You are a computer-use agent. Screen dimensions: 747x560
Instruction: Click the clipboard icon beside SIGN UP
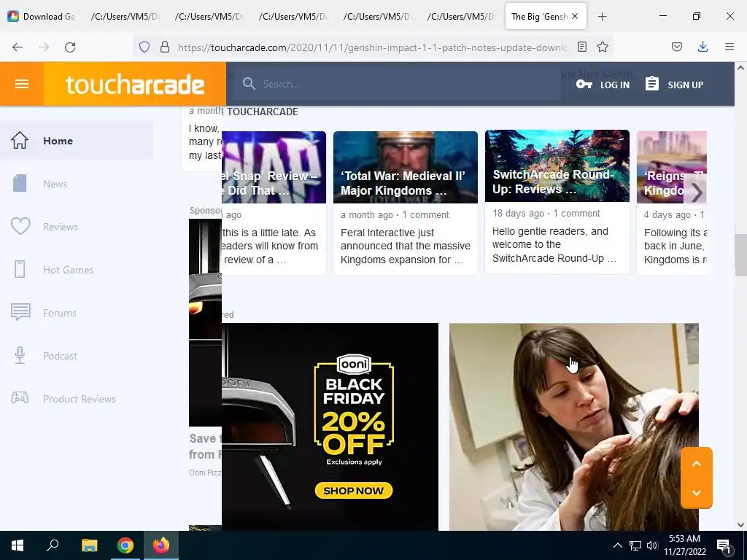tap(652, 84)
